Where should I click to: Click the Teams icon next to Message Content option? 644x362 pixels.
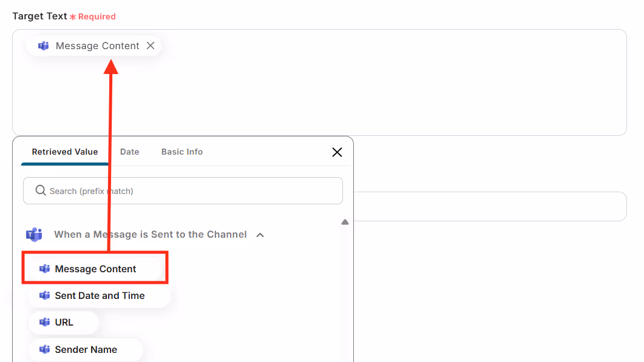pos(44,269)
